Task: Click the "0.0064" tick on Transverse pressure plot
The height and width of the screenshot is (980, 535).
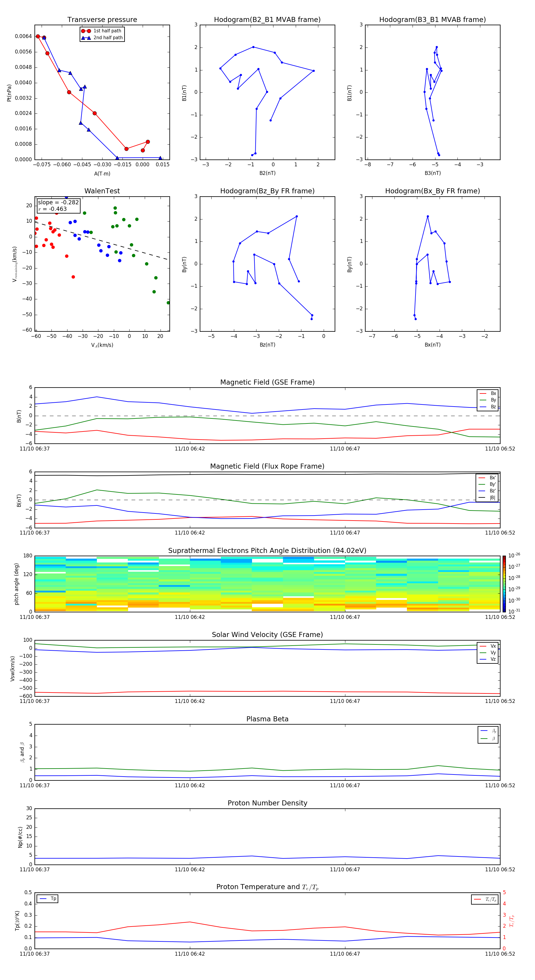Action: coord(23,37)
